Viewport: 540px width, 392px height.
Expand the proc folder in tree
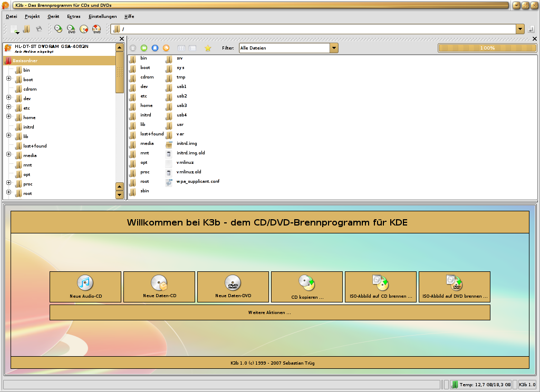[9, 183]
